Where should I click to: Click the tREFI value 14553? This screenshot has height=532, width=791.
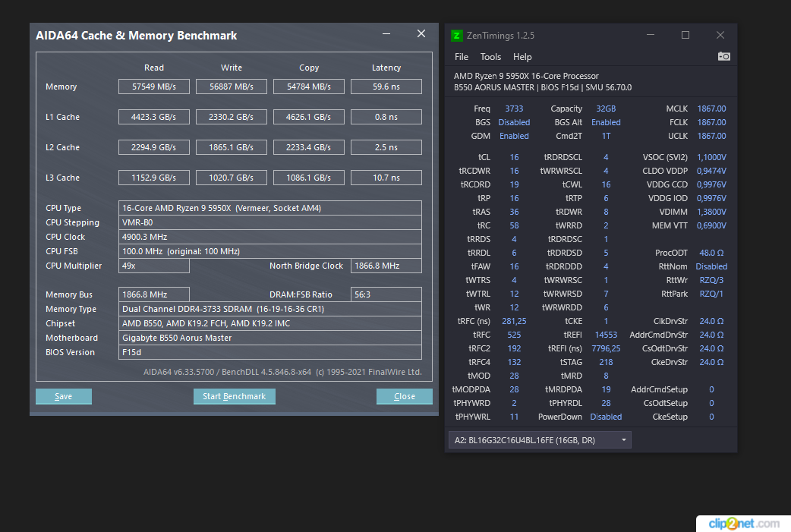[606, 335]
